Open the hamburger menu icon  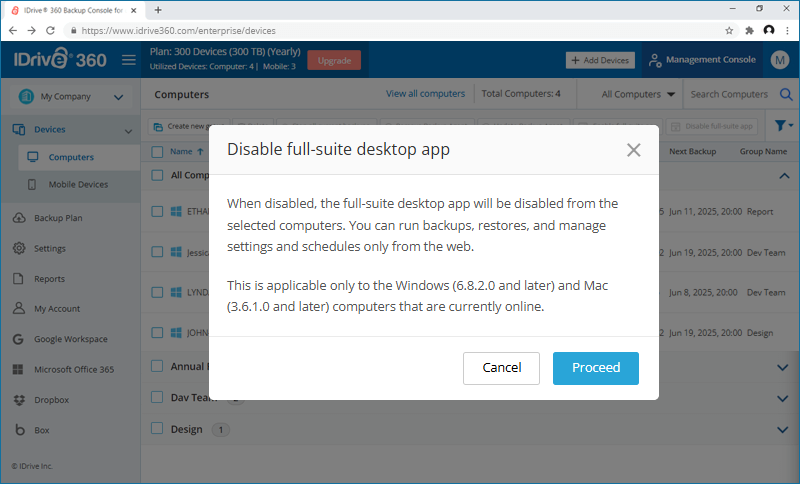tap(129, 60)
